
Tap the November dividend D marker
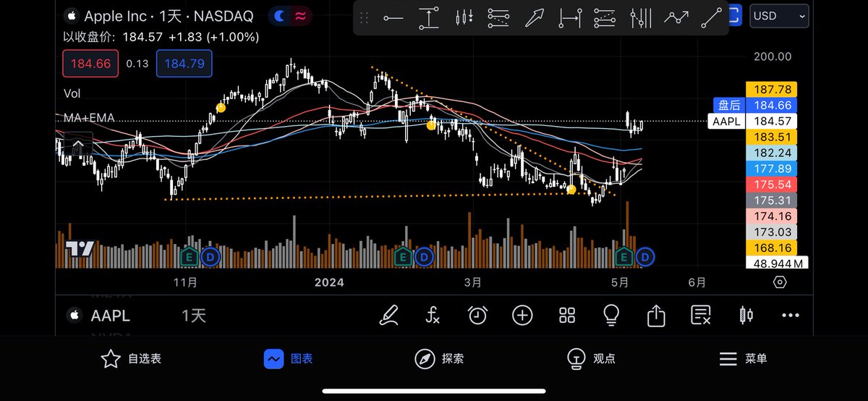[x=210, y=256]
